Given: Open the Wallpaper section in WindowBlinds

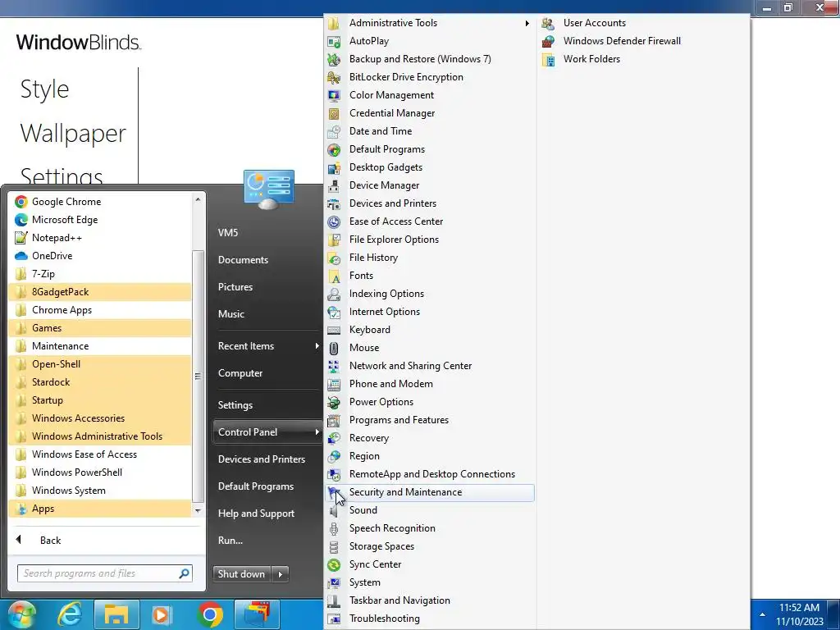Looking at the screenshot, I should pos(73,134).
